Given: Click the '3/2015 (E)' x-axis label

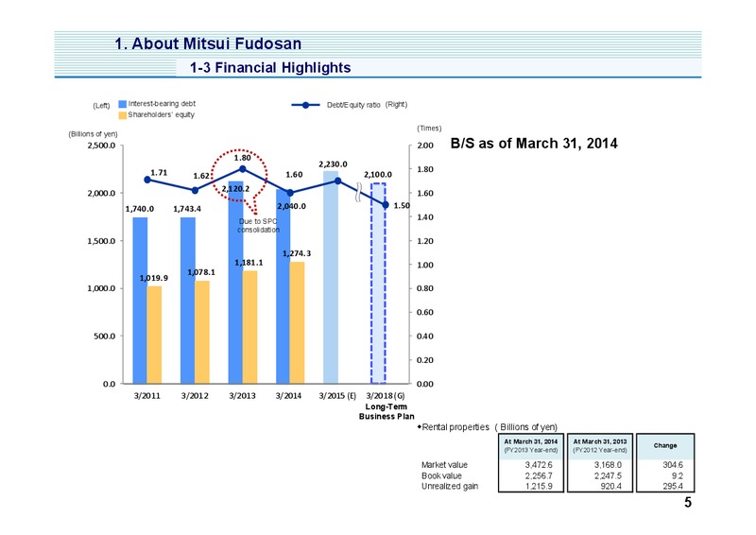Looking at the screenshot, I should (x=337, y=396).
